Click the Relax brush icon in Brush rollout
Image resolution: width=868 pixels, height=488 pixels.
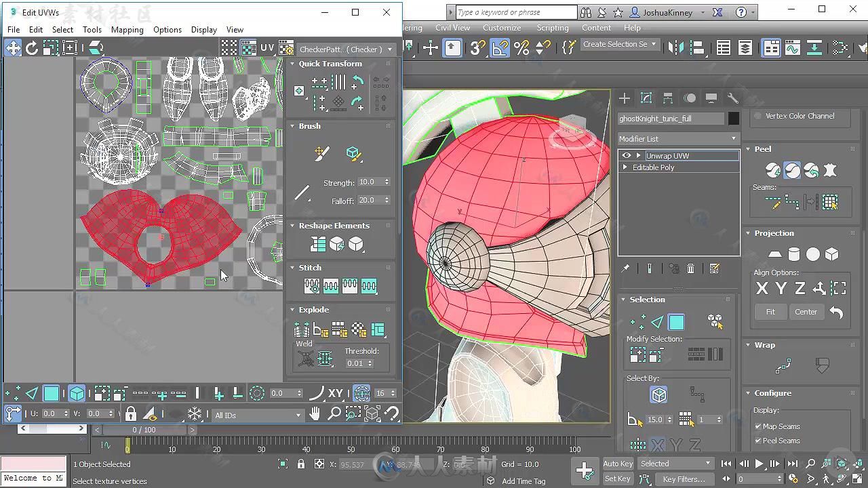tap(322, 153)
